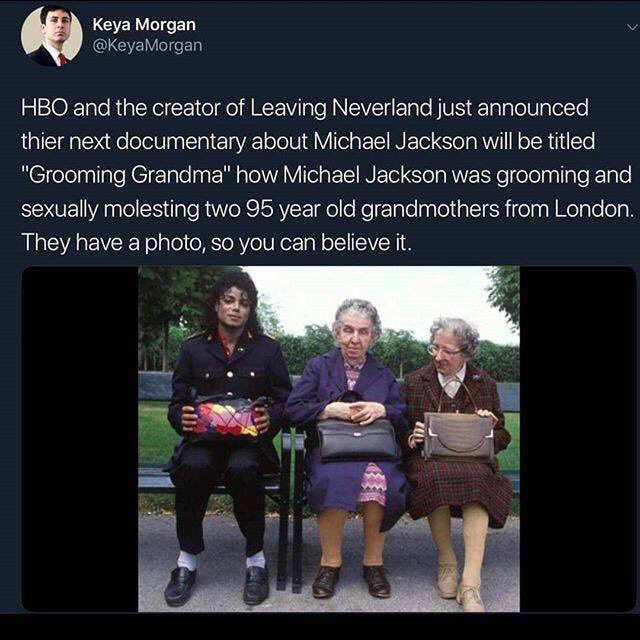Click the brown handbag in the photo

coord(458,435)
